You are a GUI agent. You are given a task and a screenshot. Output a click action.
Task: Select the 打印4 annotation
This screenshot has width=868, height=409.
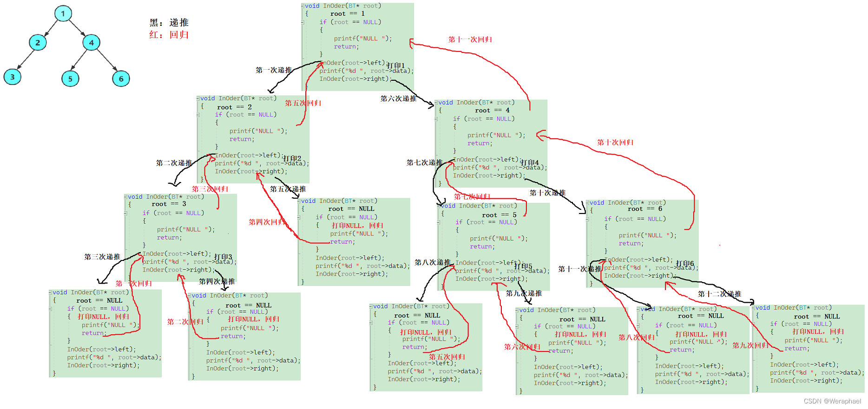(530, 162)
